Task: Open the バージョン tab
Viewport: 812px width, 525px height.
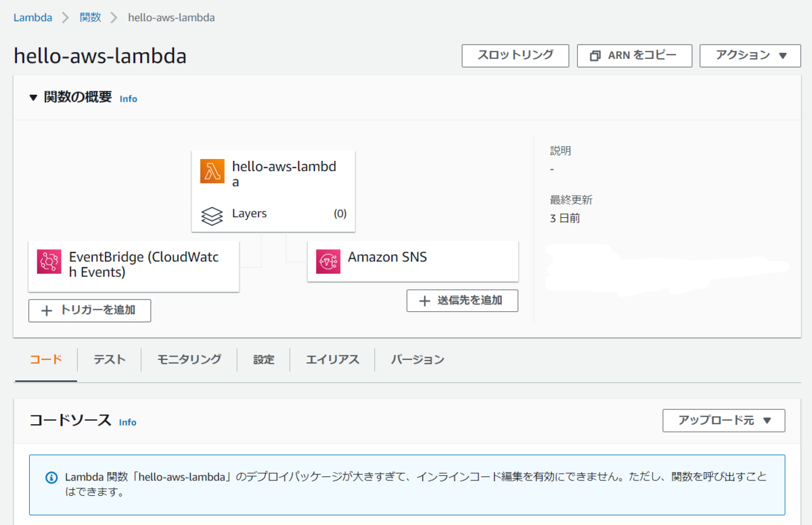Action: click(418, 359)
